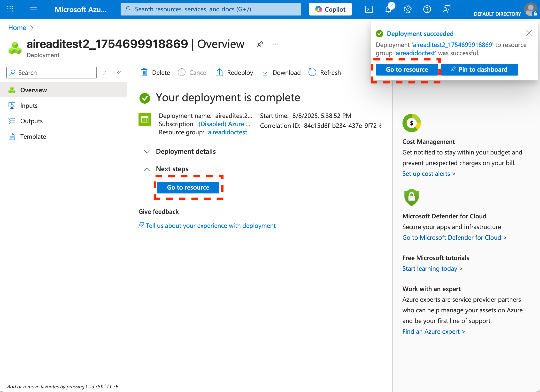Open the Inputs menu item
The width and height of the screenshot is (540, 392).
[x=29, y=106]
